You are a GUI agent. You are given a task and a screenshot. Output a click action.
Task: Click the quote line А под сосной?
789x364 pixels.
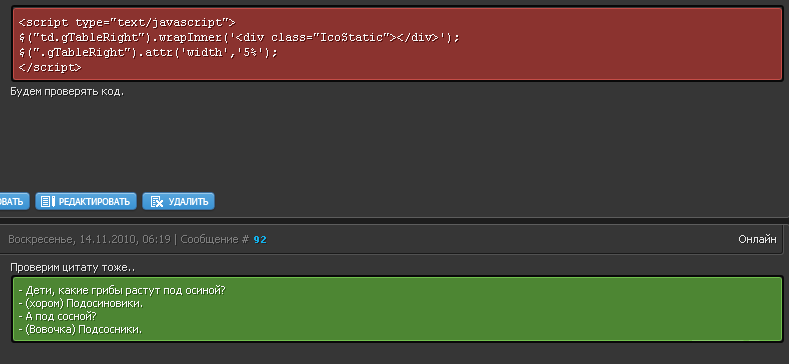coord(57,317)
